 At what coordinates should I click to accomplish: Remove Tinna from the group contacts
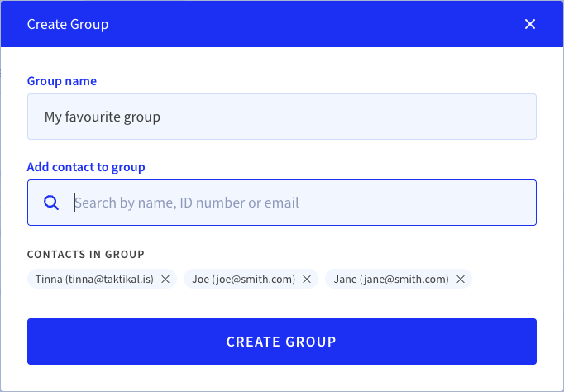[x=165, y=279]
